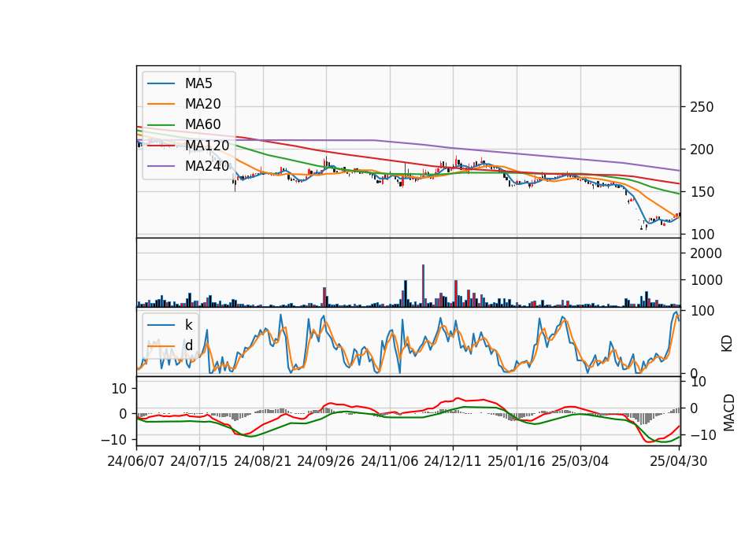
Task: Click the 24/11/06 date axis label
Action: click(x=390, y=461)
